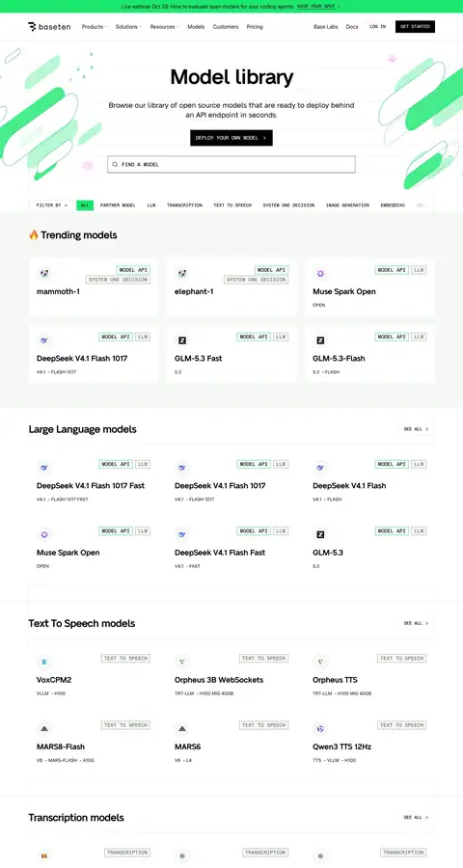Click the DeepSeek V4.1 Flash 1017 Fast icon
The height and width of the screenshot is (868, 463).
pos(44,468)
